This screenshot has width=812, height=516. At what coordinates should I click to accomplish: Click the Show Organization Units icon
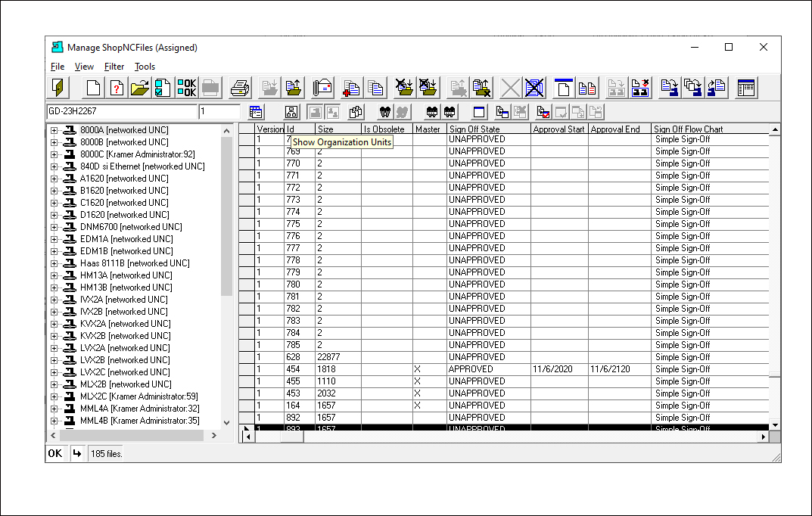291,112
